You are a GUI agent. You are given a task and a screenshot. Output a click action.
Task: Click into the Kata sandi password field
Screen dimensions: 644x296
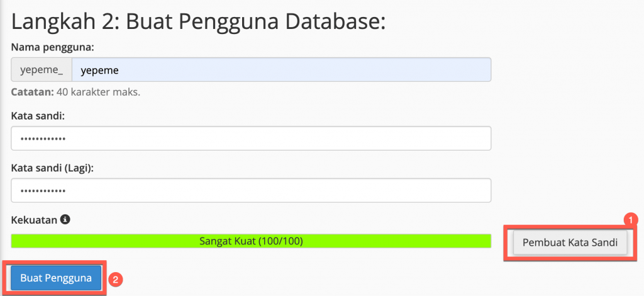[250, 139]
